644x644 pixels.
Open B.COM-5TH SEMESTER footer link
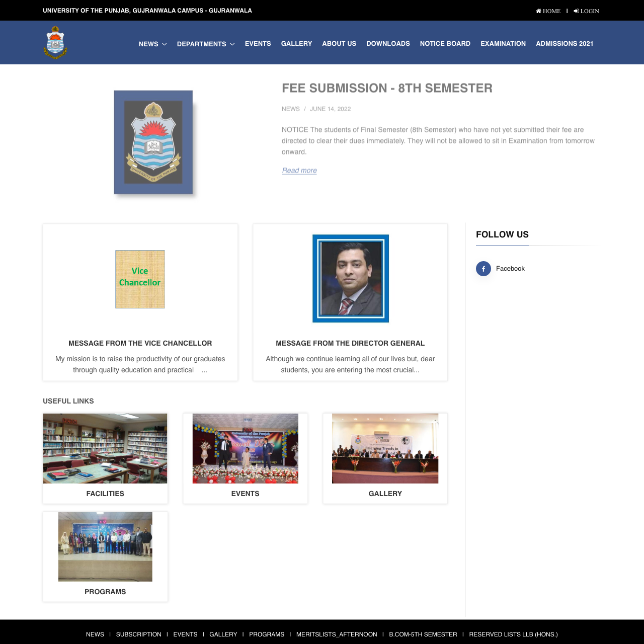click(423, 634)
